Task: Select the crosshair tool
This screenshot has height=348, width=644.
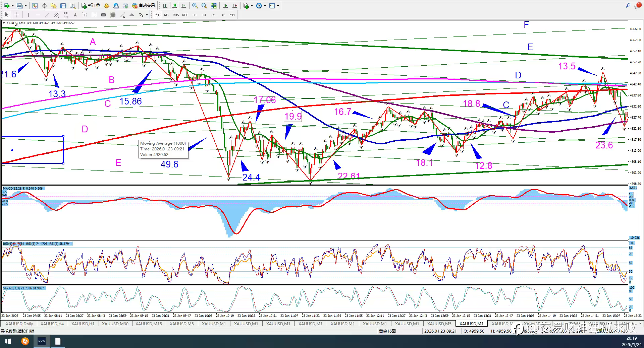Action: click(16, 15)
